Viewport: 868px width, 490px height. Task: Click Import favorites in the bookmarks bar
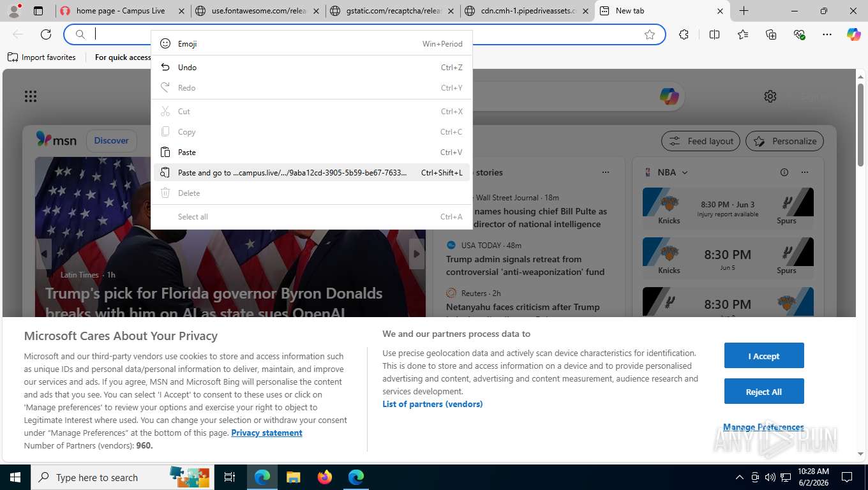coord(41,57)
